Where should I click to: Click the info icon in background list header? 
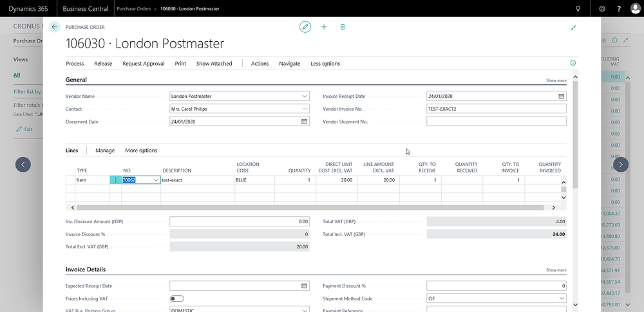pos(615,41)
